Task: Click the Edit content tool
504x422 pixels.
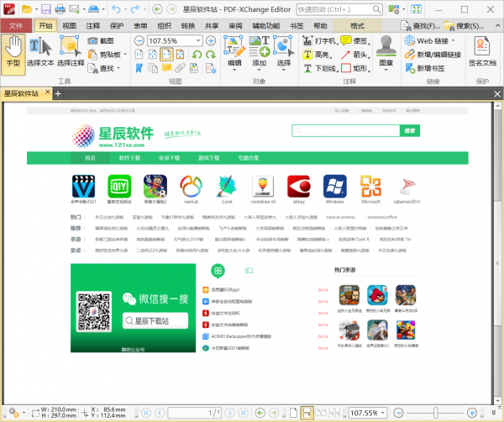Action: (234, 51)
